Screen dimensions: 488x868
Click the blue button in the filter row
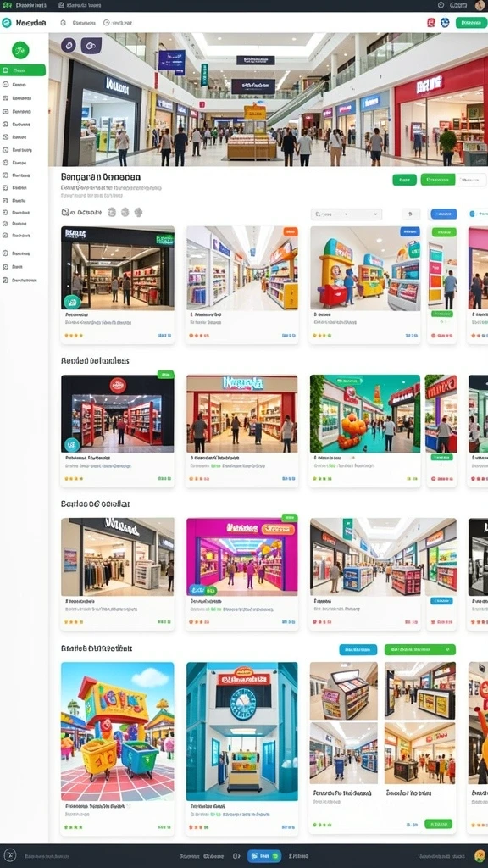click(444, 214)
